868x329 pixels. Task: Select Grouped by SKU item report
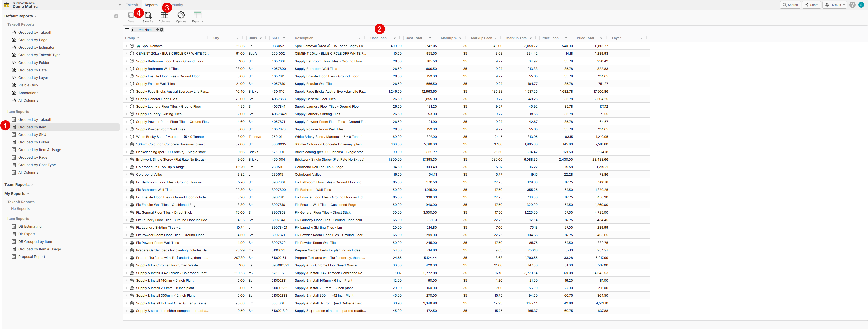(x=32, y=135)
